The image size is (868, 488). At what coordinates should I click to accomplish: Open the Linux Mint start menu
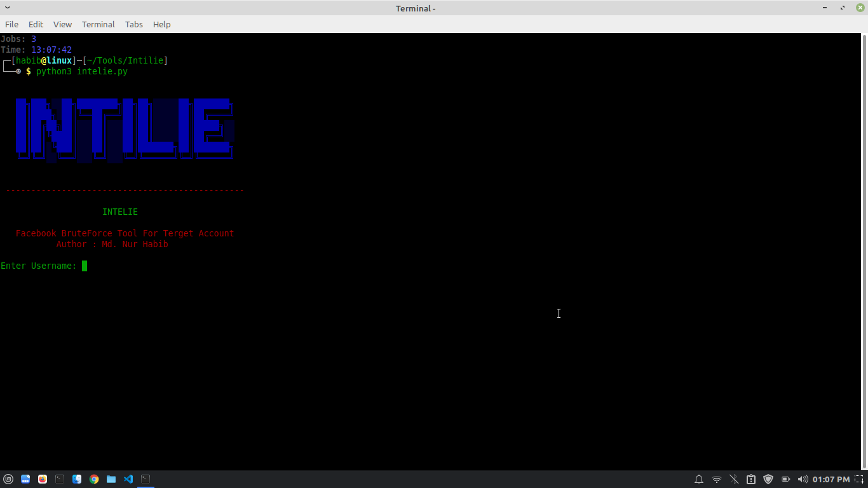tap(8, 479)
